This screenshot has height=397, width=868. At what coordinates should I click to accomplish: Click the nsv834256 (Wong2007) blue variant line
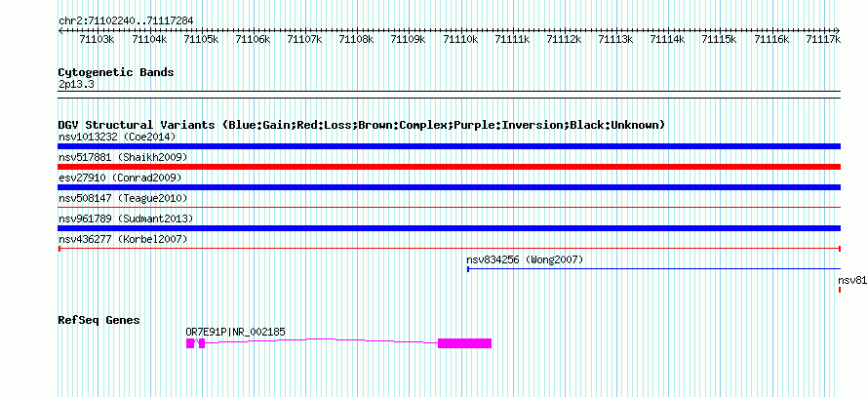[653, 269]
